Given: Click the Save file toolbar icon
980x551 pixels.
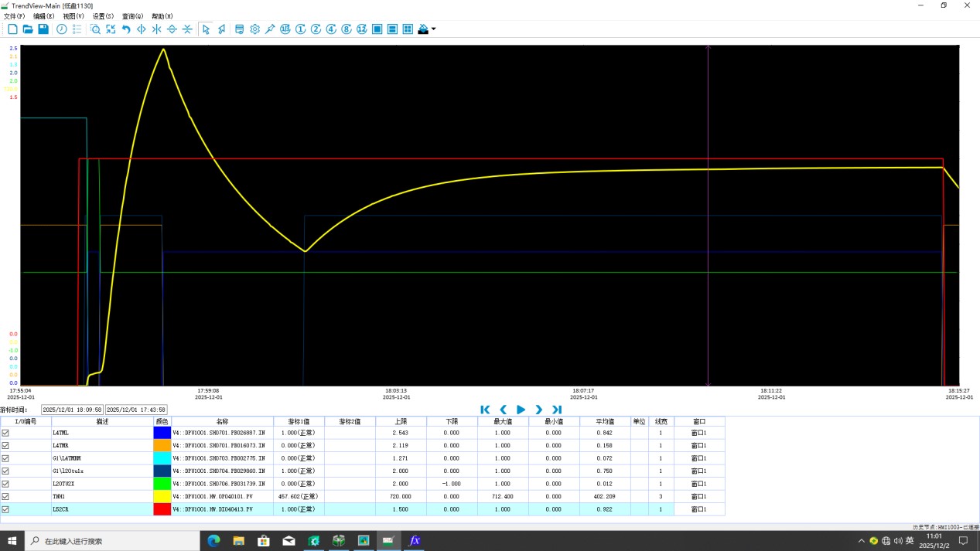Looking at the screenshot, I should [43, 29].
